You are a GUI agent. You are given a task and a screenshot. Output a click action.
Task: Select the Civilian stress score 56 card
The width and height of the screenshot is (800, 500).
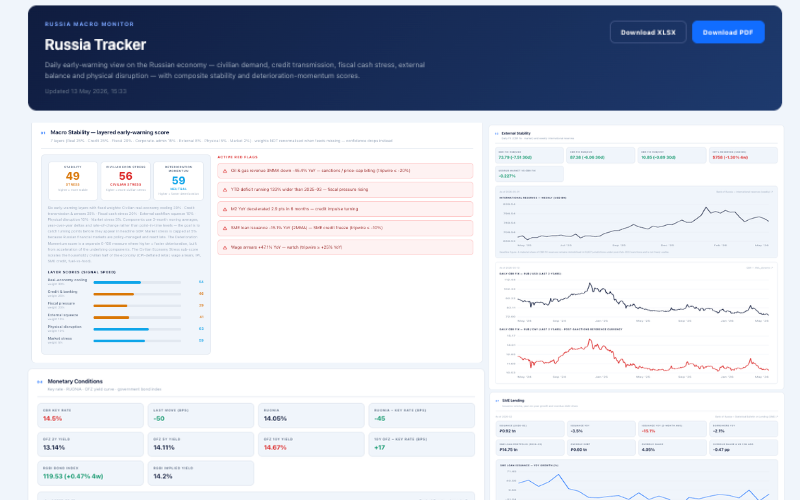[x=126, y=181]
